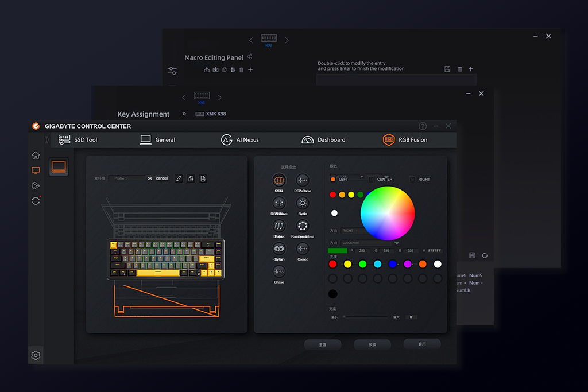Open the CUSTOM preset dropdown

click(x=362, y=176)
